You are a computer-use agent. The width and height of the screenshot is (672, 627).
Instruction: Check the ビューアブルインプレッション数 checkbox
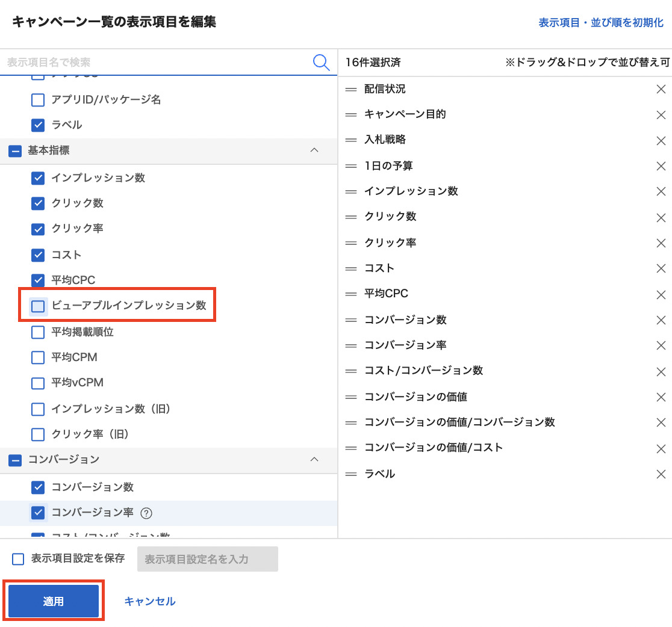point(38,306)
